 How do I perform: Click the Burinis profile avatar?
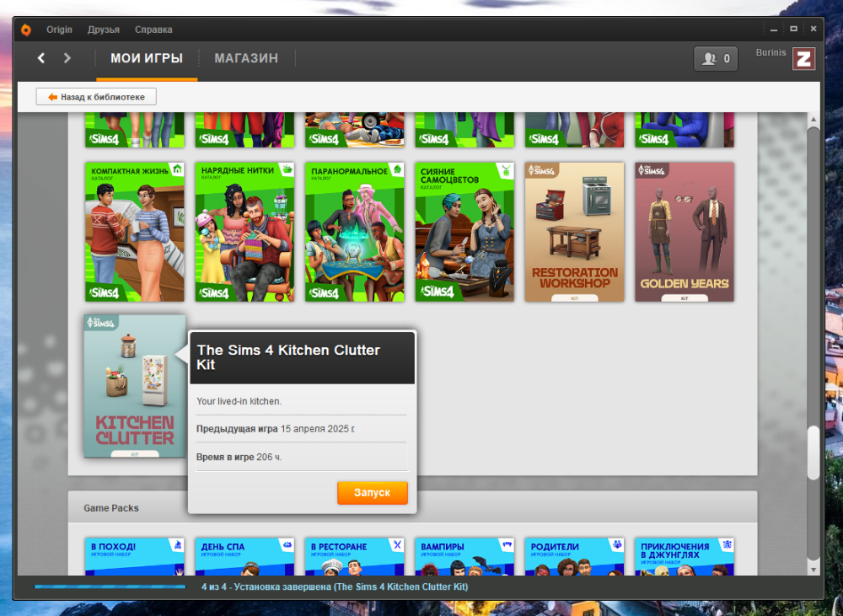coord(803,58)
